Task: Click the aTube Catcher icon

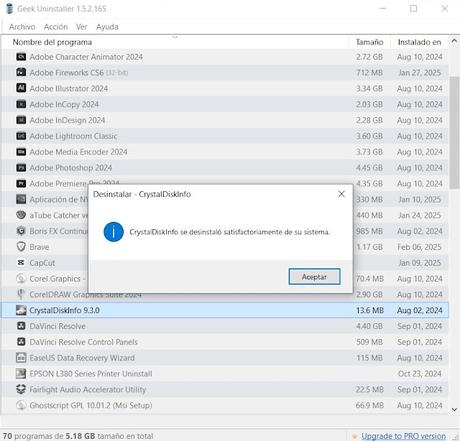Action: (x=21, y=215)
